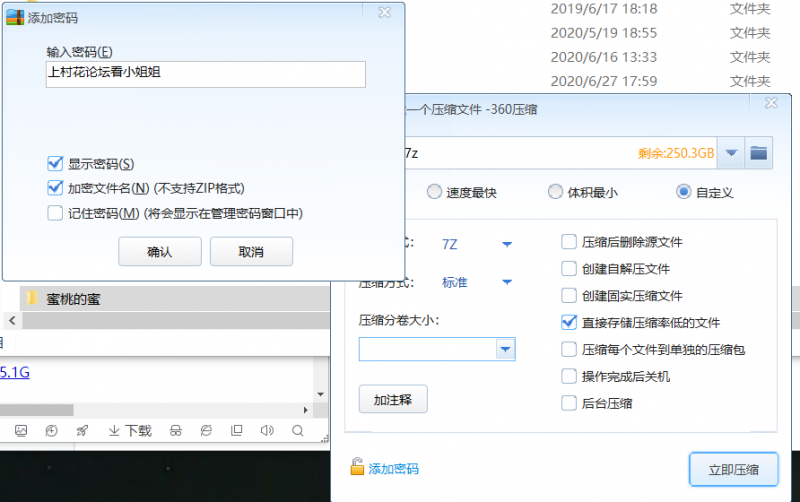The height and width of the screenshot is (502, 800).
Task: Click the date 2020/6/27 17:59
Action: click(604, 81)
